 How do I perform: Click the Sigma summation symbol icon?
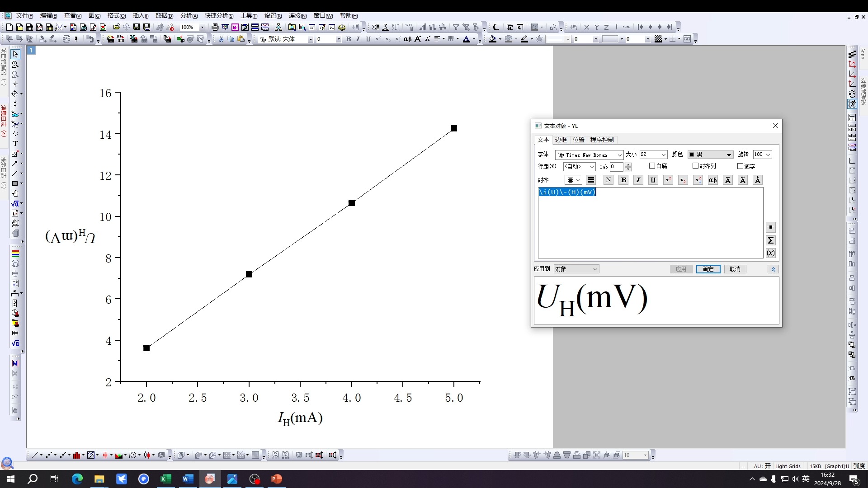pyautogui.click(x=771, y=240)
